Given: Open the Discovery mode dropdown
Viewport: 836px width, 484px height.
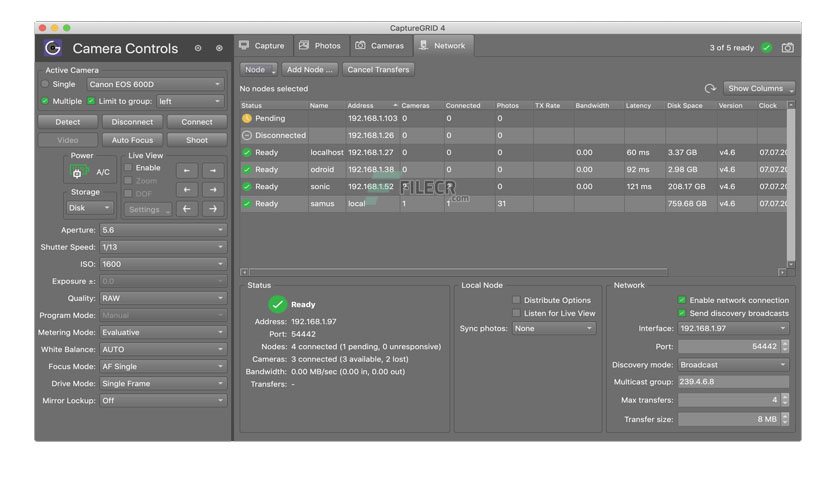Looking at the screenshot, I should [x=733, y=365].
